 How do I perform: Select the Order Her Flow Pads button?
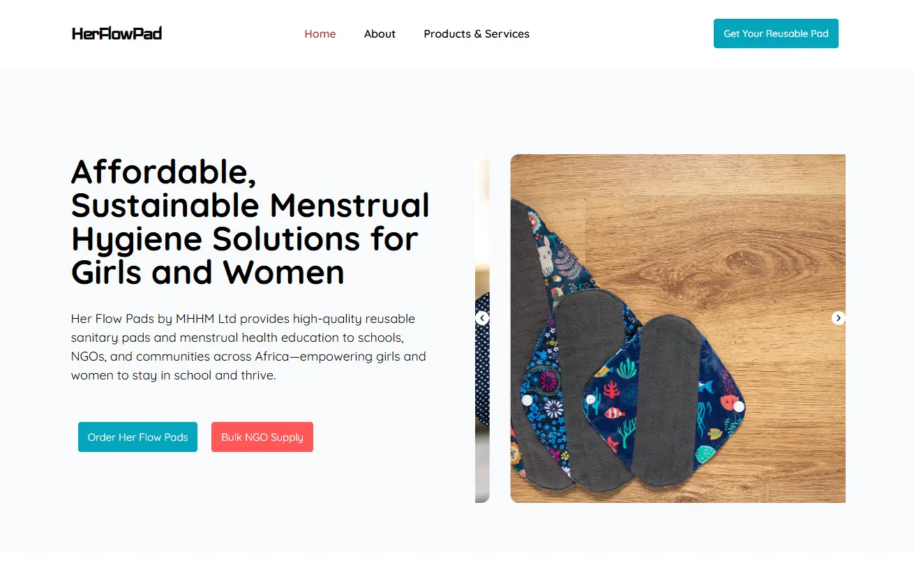137,437
